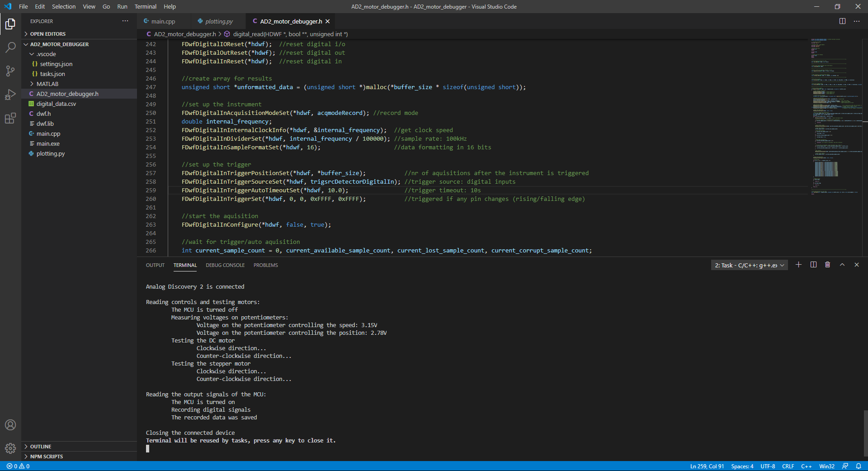Expand the OPEN EDITORS section

(79, 34)
